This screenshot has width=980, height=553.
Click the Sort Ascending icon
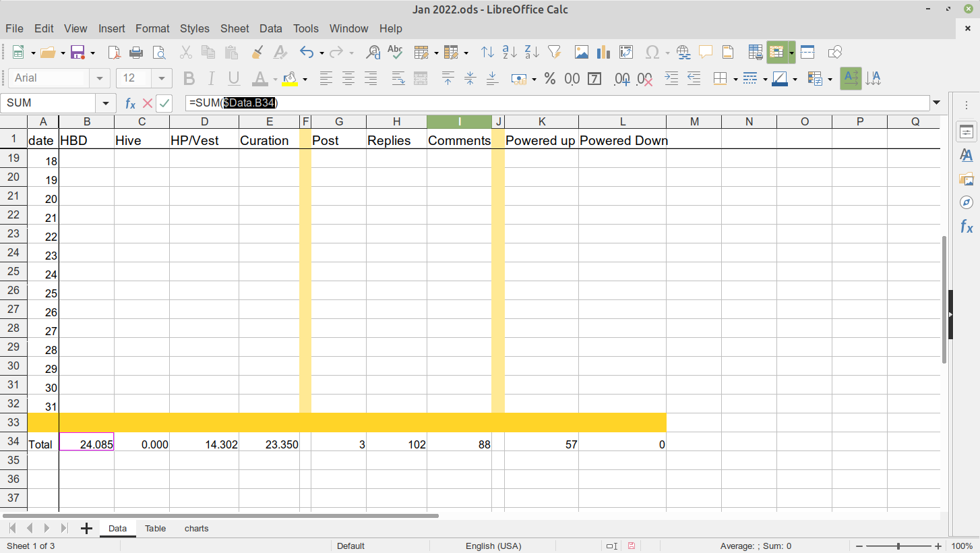pos(510,53)
